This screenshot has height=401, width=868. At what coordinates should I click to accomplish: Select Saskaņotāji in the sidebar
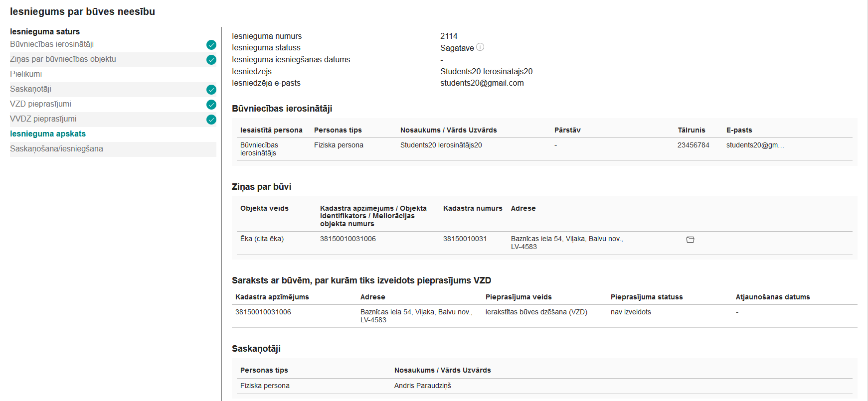point(30,89)
